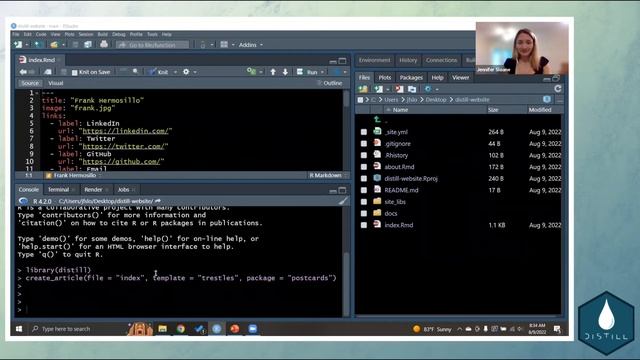Check the _site.yml file checkbox

[x=364, y=132]
